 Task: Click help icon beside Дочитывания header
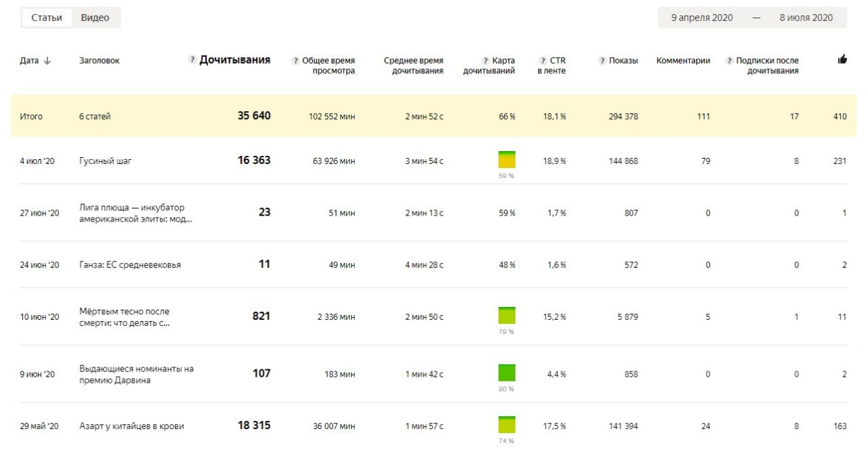pos(193,60)
